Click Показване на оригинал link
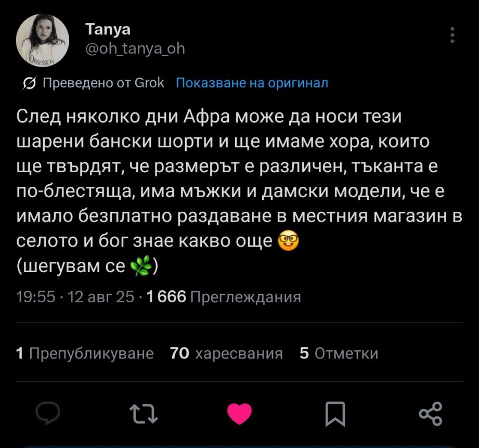Image resolution: width=479 pixels, height=448 pixels. coord(252,83)
